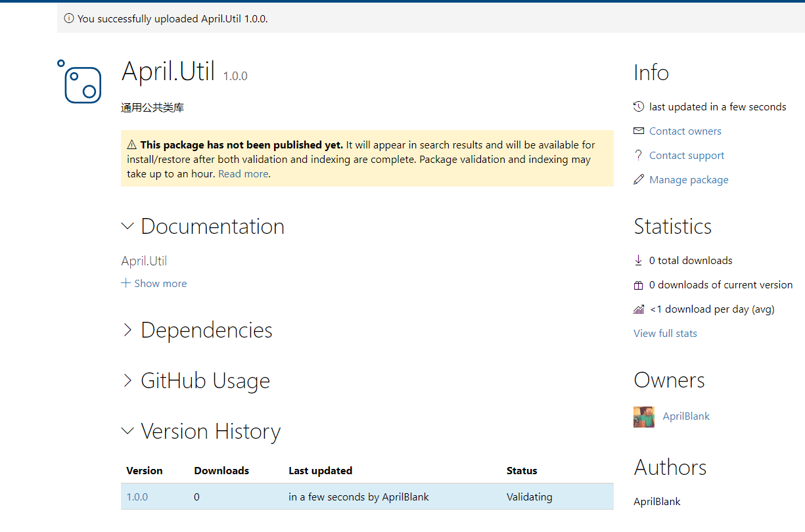805x532 pixels.
Task: Click the pencil icon beside Manage package
Action: click(638, 179)
